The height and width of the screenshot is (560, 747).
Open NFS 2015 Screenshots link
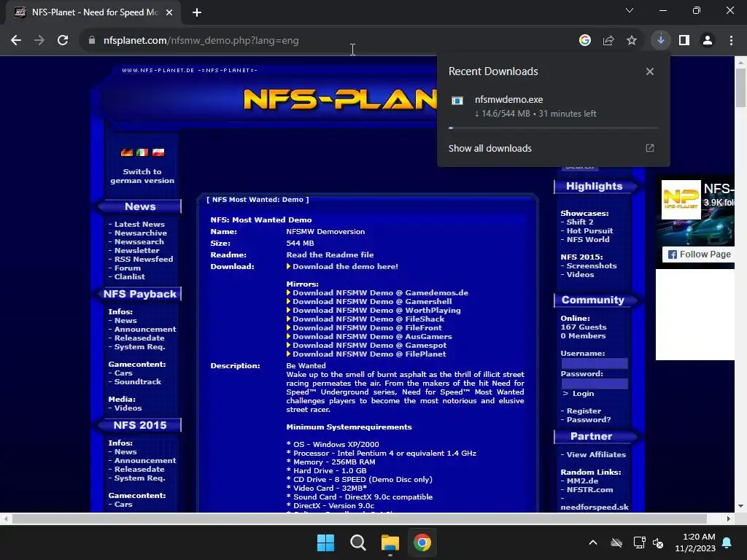click(x=591, y=265)
